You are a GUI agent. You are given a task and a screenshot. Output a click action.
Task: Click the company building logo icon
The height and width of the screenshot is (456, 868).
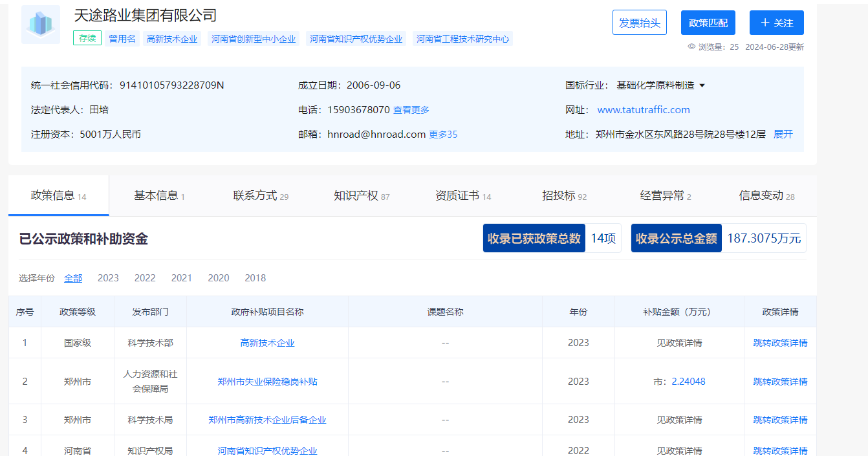pyautogui.click(x=40, y=25)
